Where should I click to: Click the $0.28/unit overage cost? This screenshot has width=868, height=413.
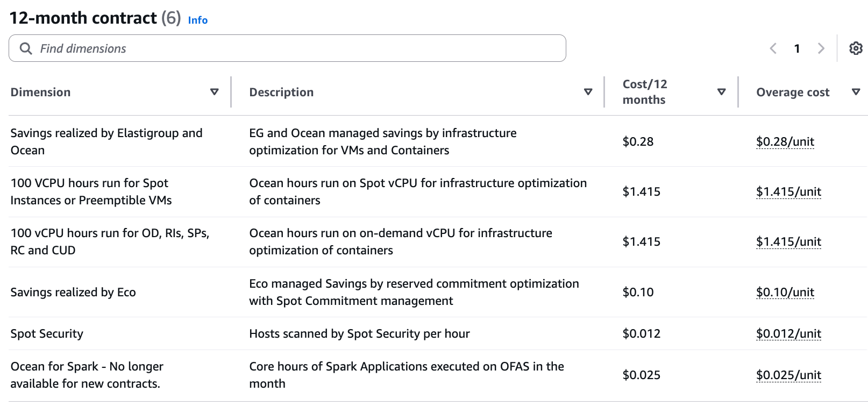tap(785, 141)
